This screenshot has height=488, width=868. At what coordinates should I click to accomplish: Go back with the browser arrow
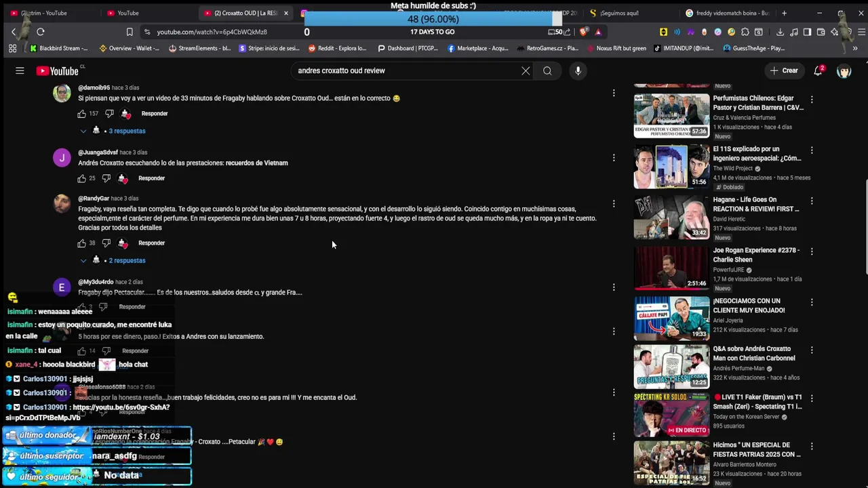coord(14,32)
